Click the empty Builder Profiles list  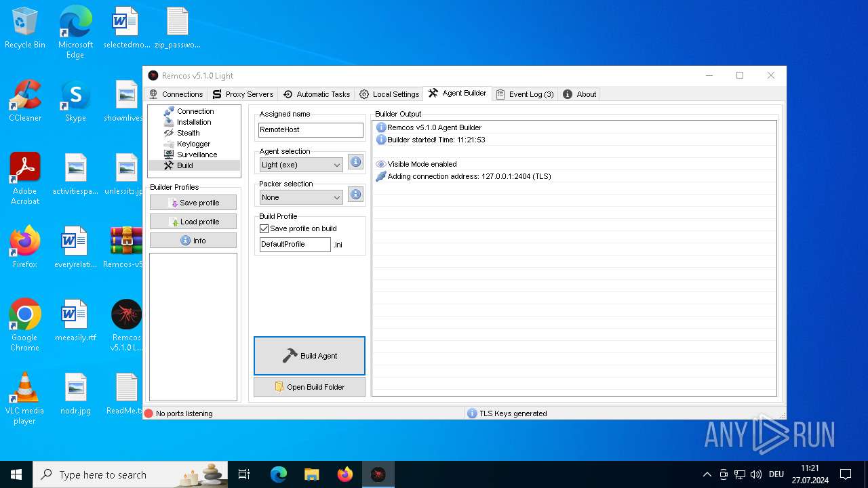(193, 327)
